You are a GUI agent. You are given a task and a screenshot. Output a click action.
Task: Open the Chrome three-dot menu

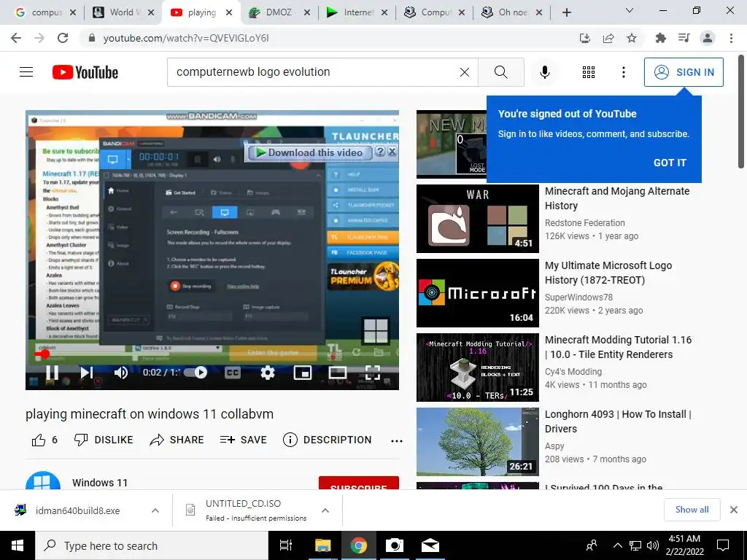pyautogui.click(x=731, y=38)
